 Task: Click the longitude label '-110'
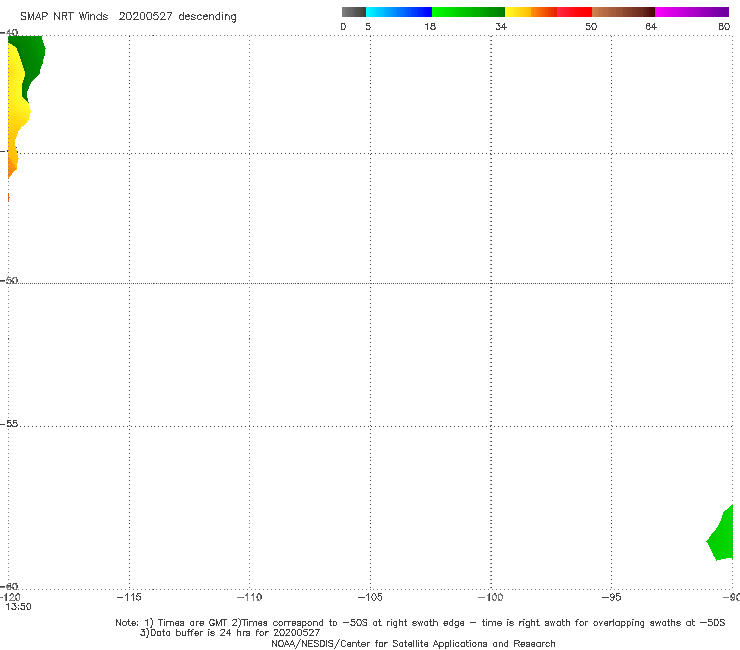[x=249, y=597]
